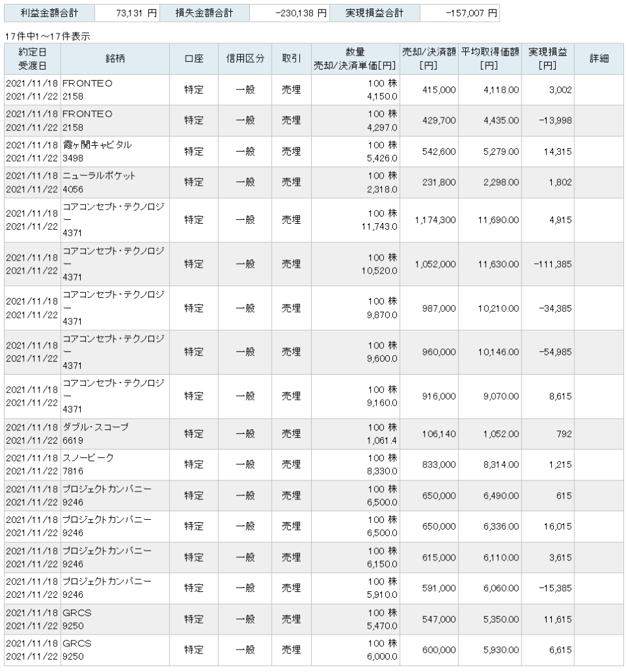Select the 1,802 realized profit value
The width and height of the screenshot is (626, 672).
click(560, 182)
